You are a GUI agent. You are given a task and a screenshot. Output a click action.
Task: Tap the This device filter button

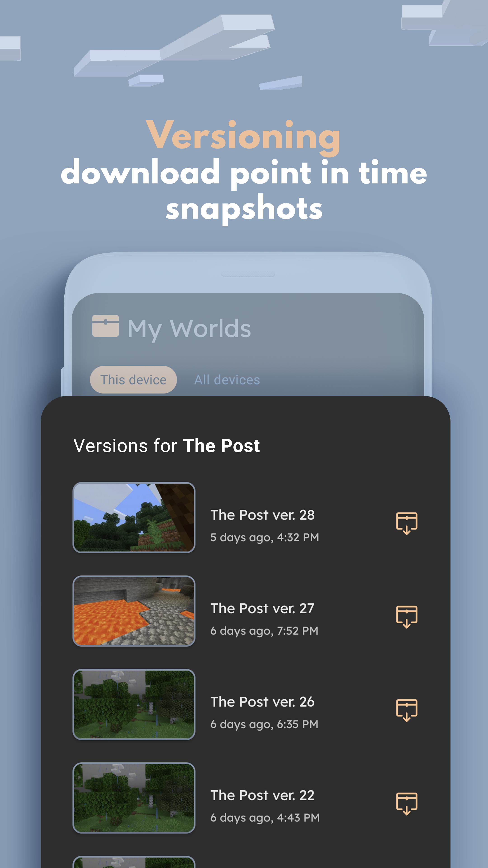pyautogui.click(x=134, y=379)
